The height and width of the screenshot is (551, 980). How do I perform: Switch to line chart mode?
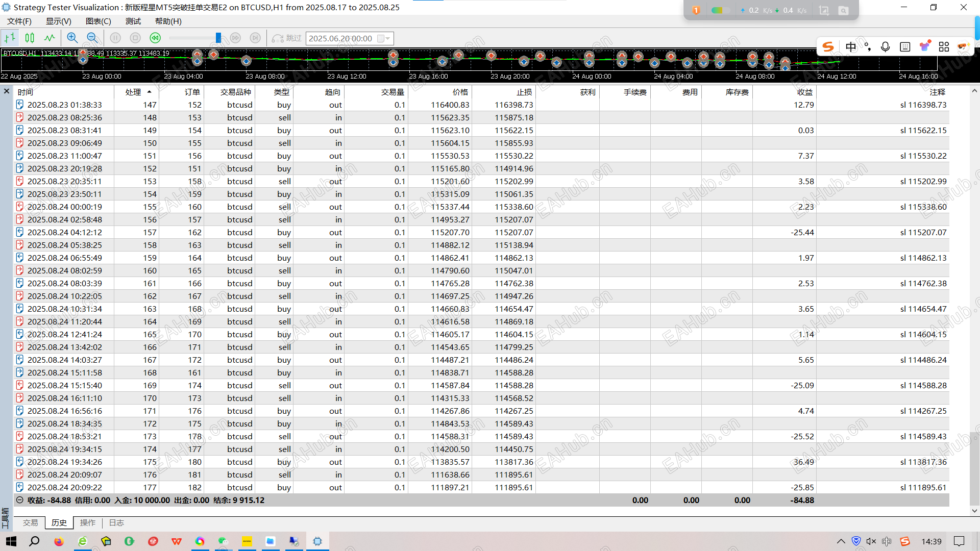point(50,38)
